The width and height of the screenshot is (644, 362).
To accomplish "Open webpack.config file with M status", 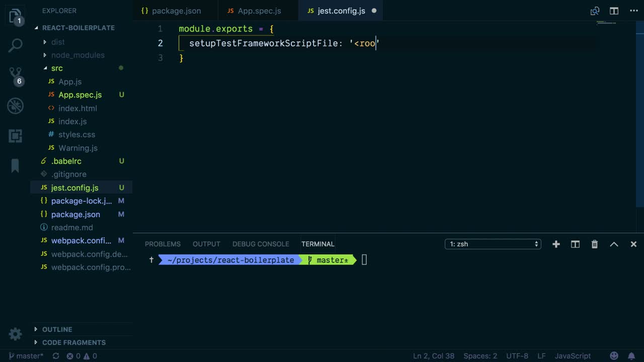I will tap(81, 240).
